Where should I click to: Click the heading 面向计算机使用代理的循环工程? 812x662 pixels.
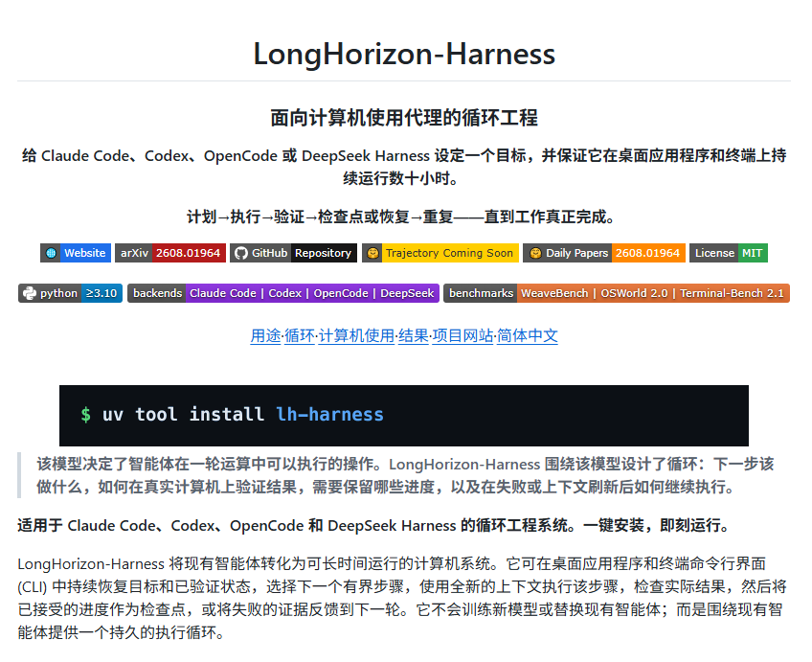pos(404,118)
